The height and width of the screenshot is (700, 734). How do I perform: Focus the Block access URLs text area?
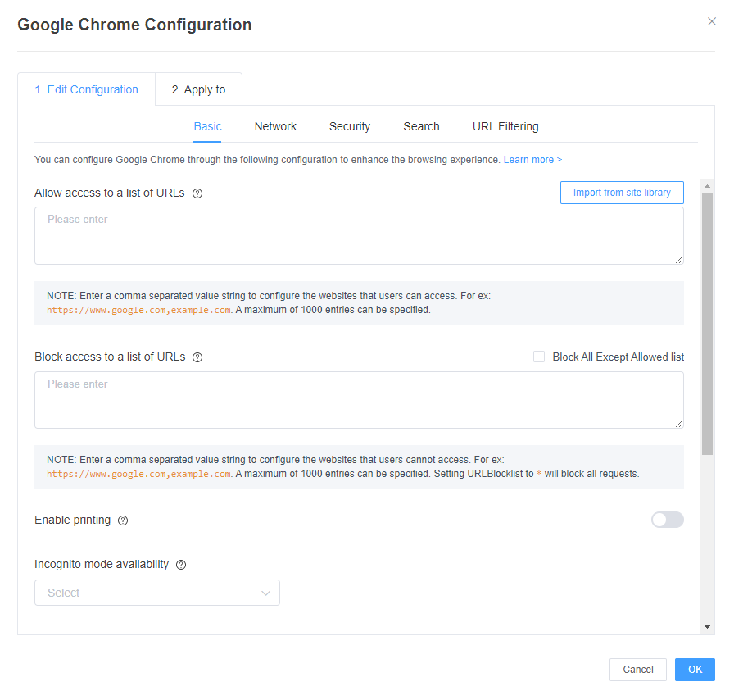[359, 400]
